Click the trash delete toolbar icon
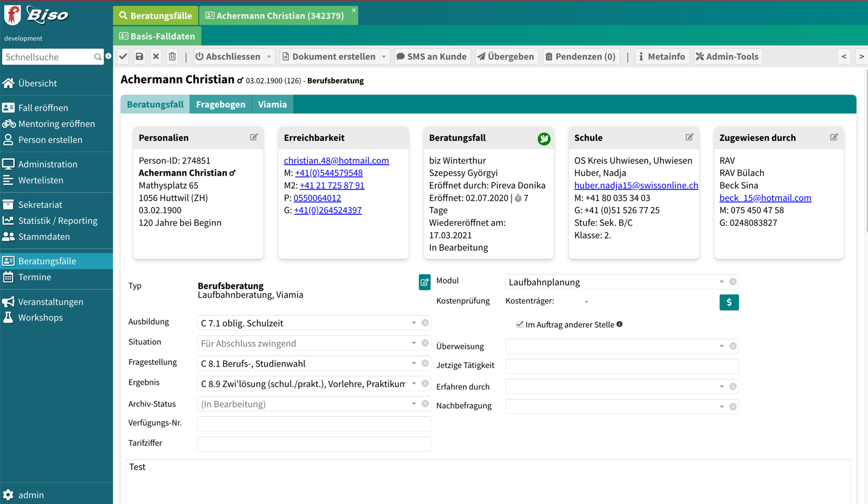 (x=172, y=56)
